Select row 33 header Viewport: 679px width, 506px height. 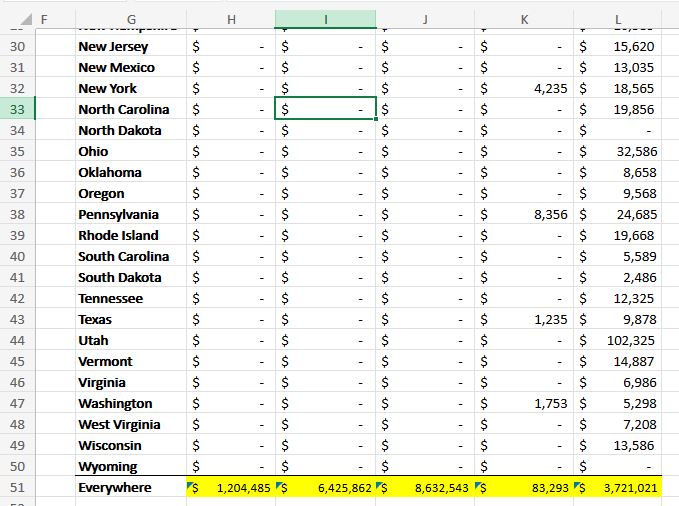[x=17, y=109]
